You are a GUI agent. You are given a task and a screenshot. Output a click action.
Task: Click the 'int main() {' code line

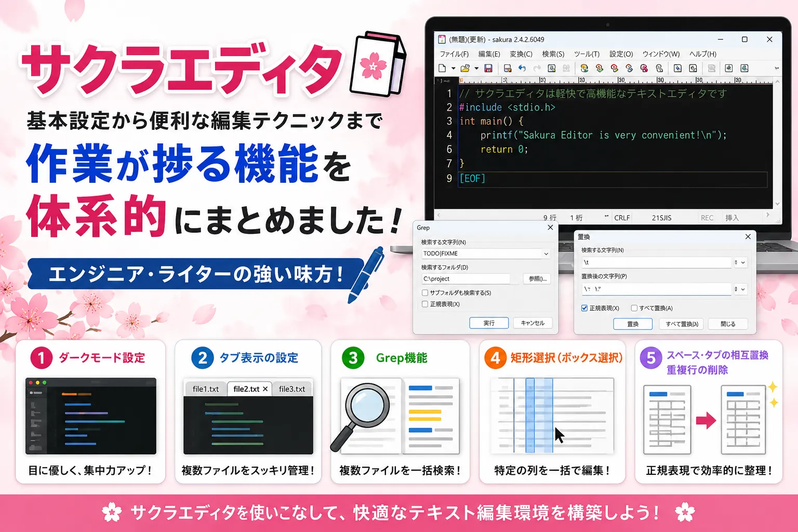click(x=491, y=122)
